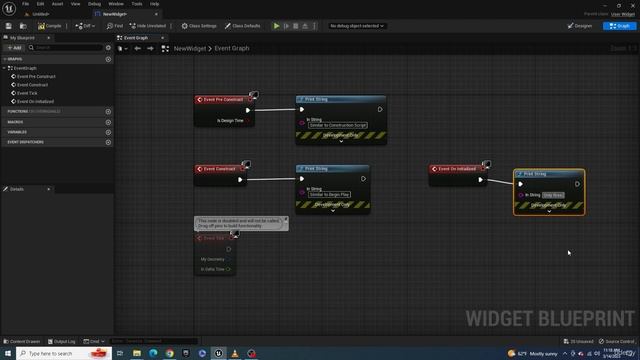The image size is (640, 360).
Task: Open the User Widget parent class link
Action: point(623,14)
